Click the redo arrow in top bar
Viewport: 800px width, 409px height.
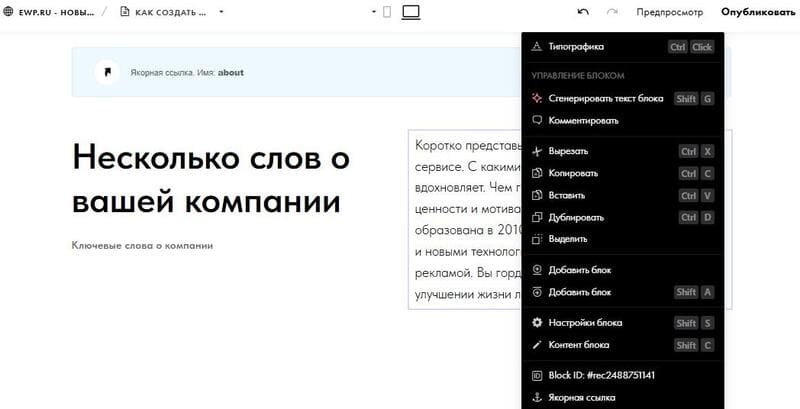coord(612,12)
